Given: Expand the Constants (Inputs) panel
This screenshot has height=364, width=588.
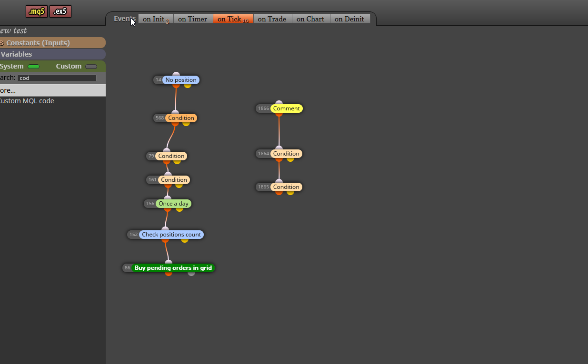Looking at the screenshot, I should click(x=52, y=43).
